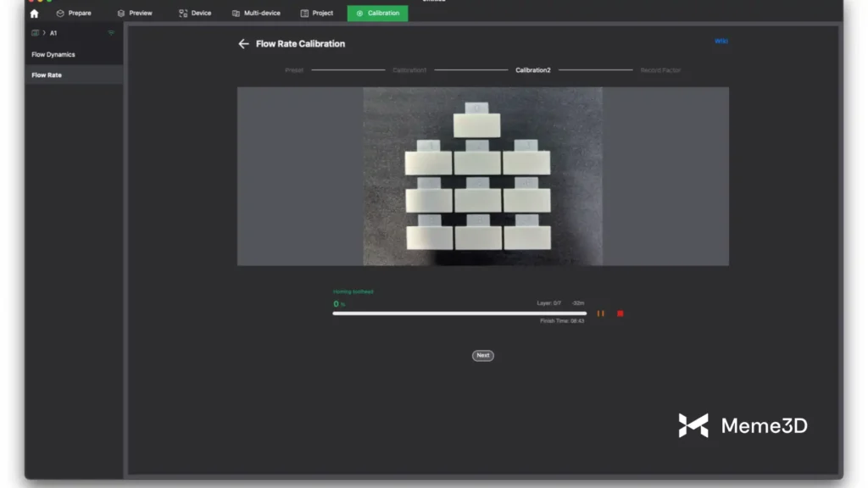This screenshot has width=868, height=488.
Task: Click the Calibration2 step label
Action: [x=532, y=70]
